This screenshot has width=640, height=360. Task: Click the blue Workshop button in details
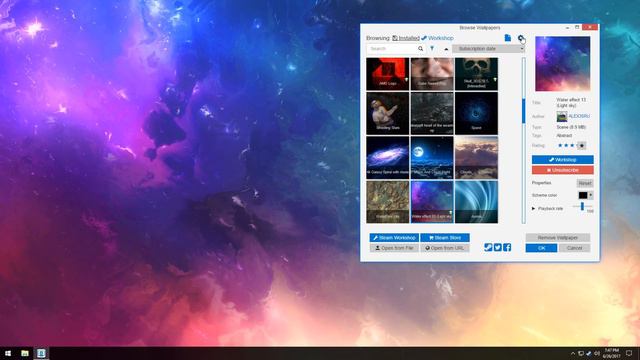[562, 160]
